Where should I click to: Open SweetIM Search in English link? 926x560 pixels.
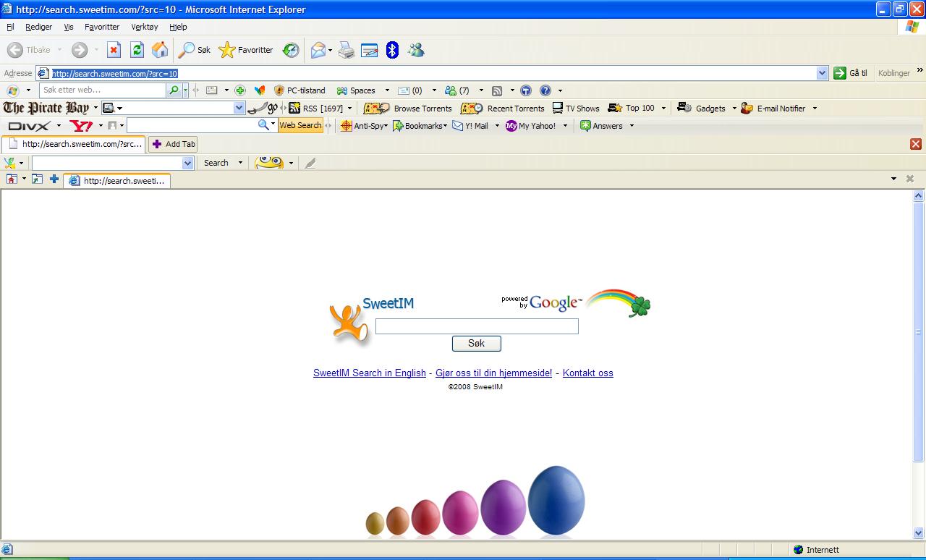(x=370, y=373)
